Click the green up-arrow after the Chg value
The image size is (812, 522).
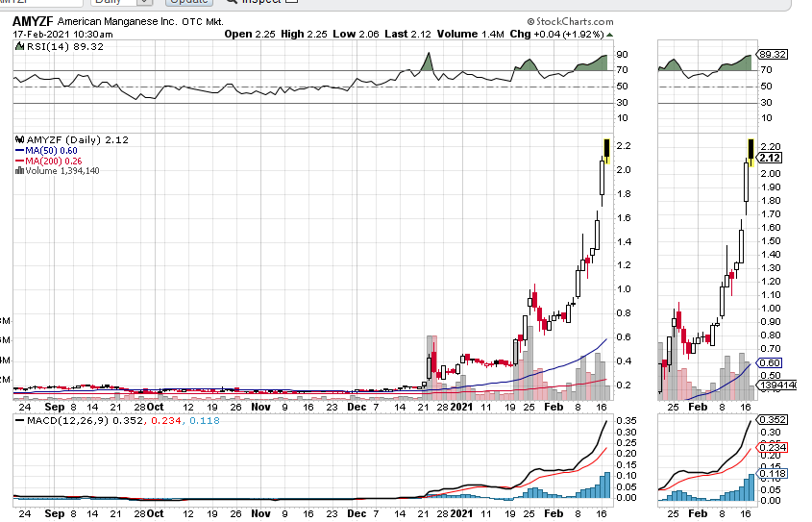pyautogui.click(x=609, y=35)
